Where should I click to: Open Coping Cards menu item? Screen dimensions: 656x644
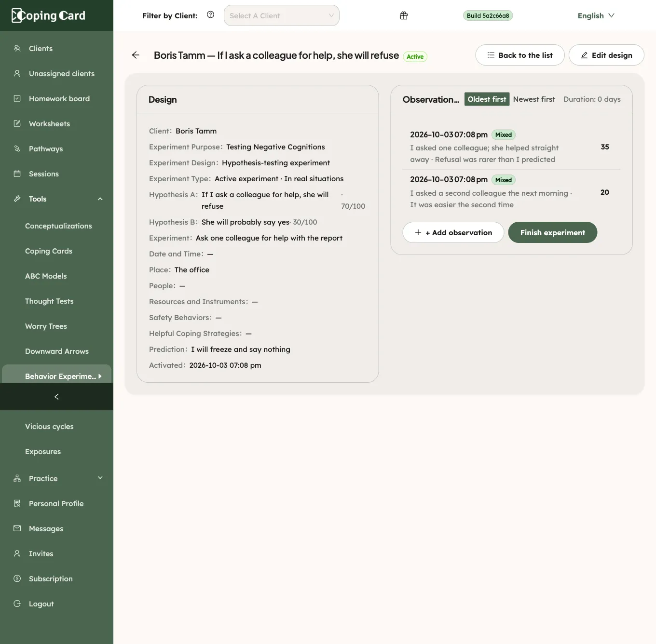pyautogui.click(x=49, y=251)
